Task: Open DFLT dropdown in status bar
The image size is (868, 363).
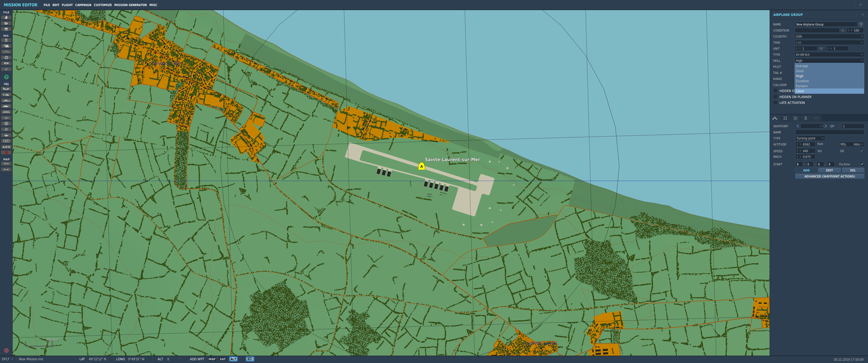Action: pos(7,359)
